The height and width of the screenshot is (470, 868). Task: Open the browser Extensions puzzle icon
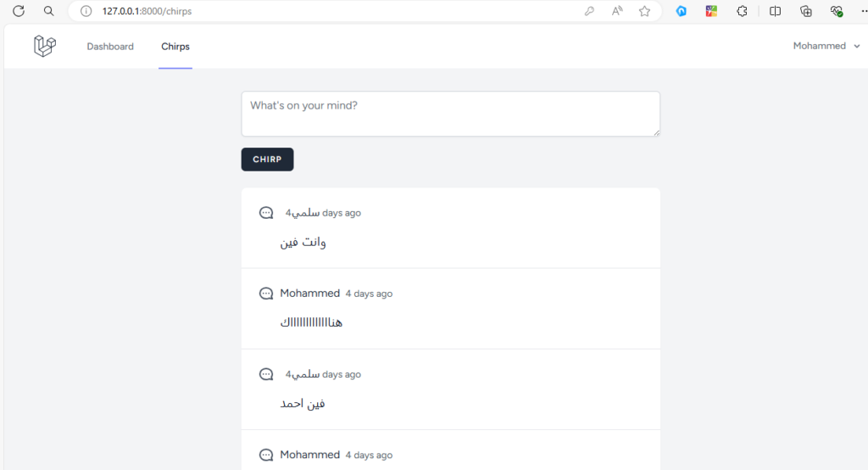pos(742,11)
